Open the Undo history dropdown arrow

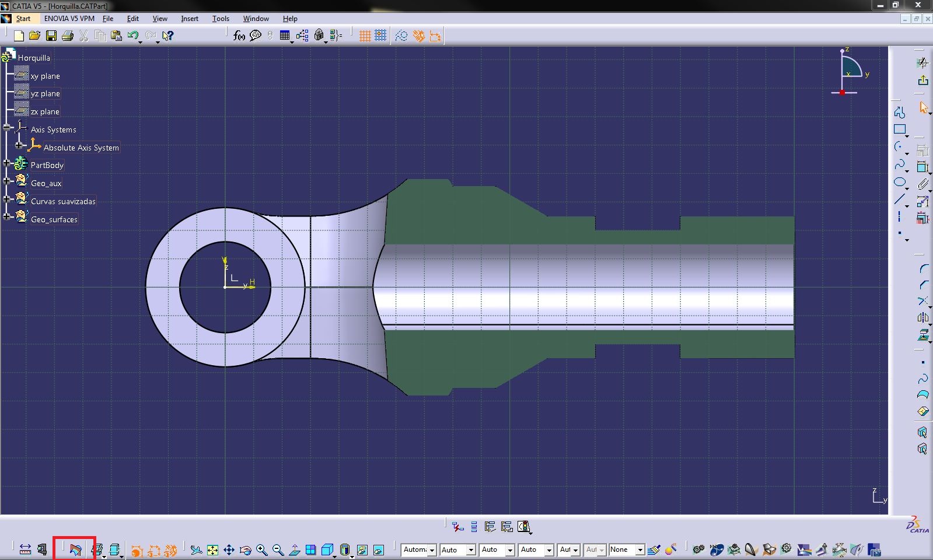140,41
